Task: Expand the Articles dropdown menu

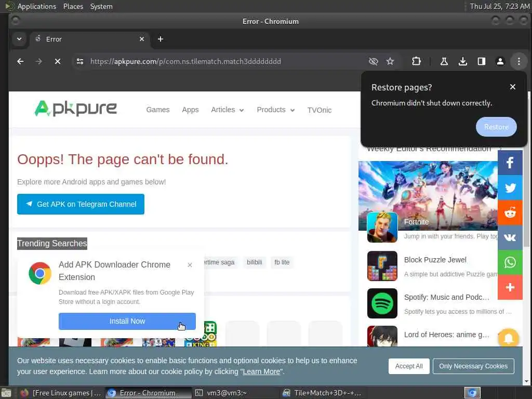Action: coord(228,110)
